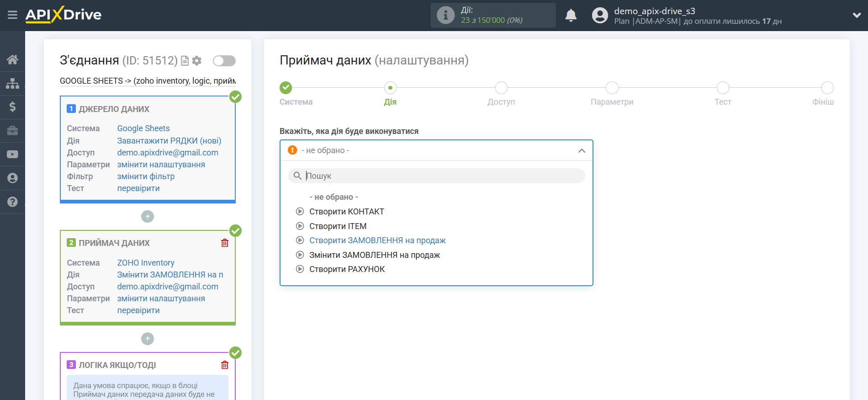
Task: Click the ApiX-Drive logo
Action: coord(64,15)
